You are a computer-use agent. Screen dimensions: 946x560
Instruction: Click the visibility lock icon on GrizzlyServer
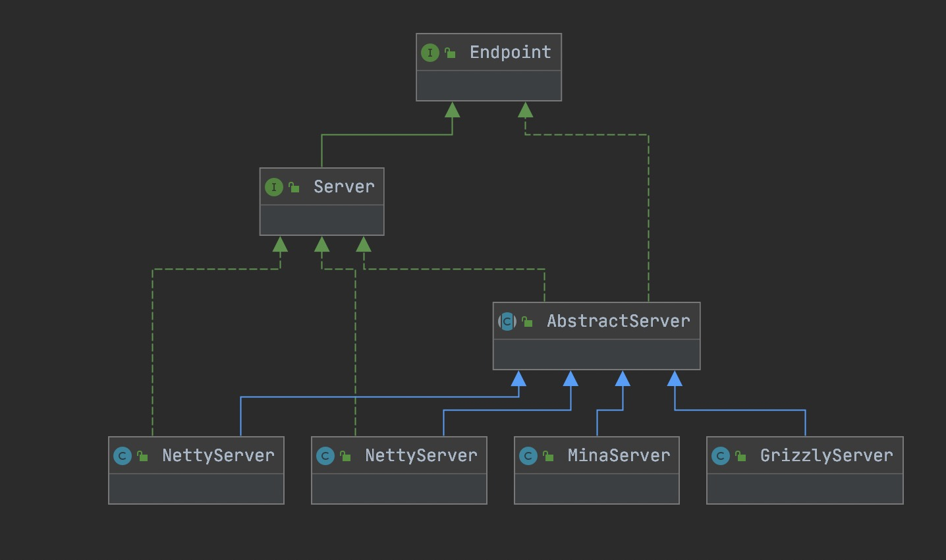click(741, 456)
